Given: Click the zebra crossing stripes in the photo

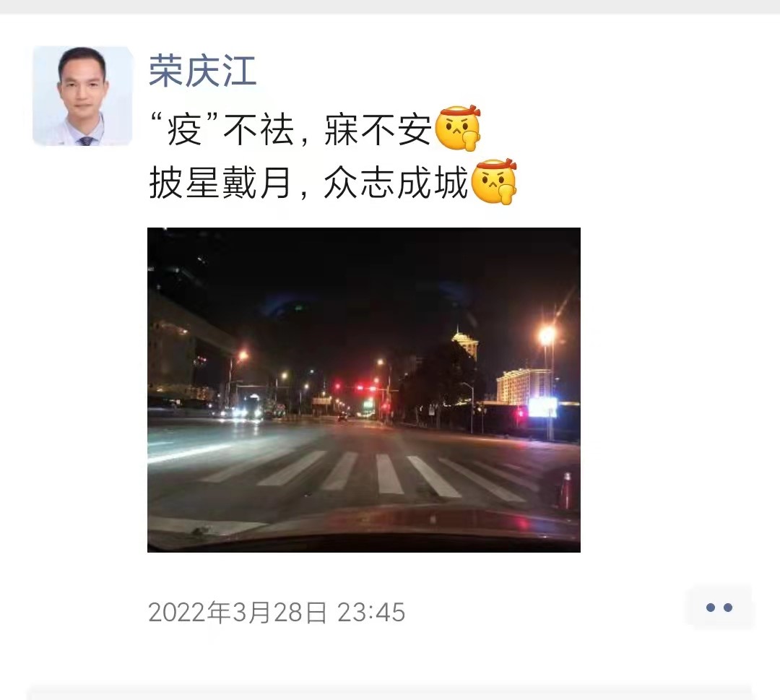Looking at the screenshot, I should tap(368, 474).
